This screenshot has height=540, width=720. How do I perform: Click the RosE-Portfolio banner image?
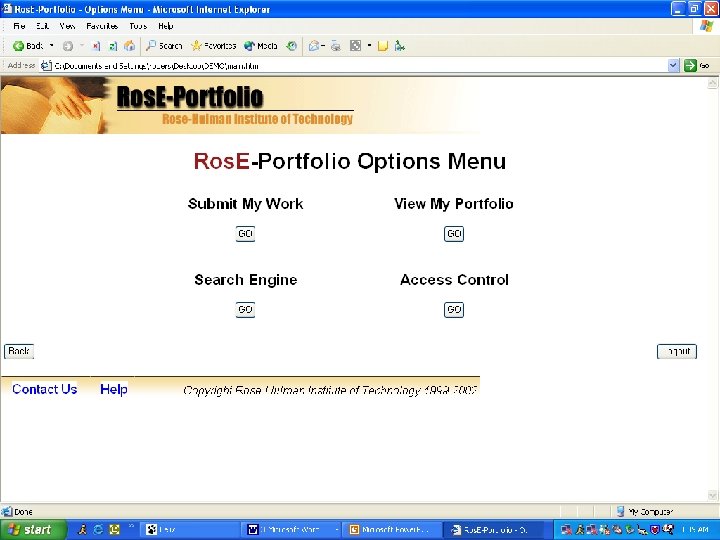click(239, 105)
